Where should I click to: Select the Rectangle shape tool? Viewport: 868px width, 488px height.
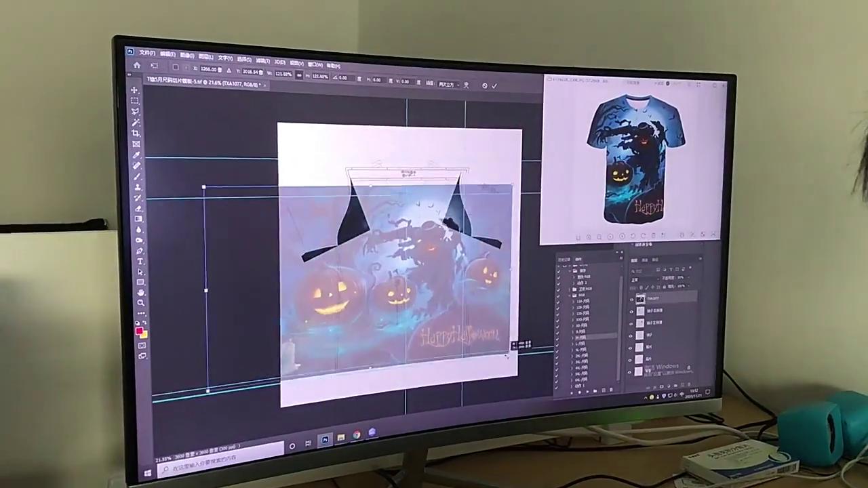pyautogui.click(x=140, y=282)
